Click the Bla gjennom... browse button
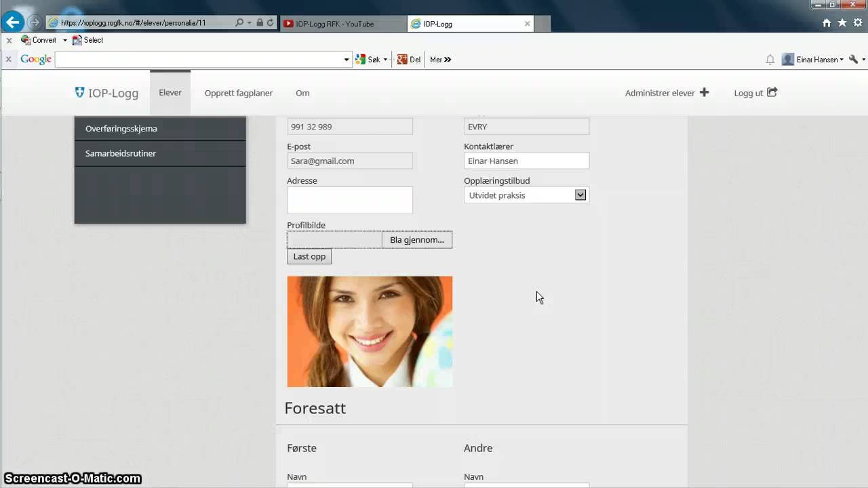 pos(417,240)
